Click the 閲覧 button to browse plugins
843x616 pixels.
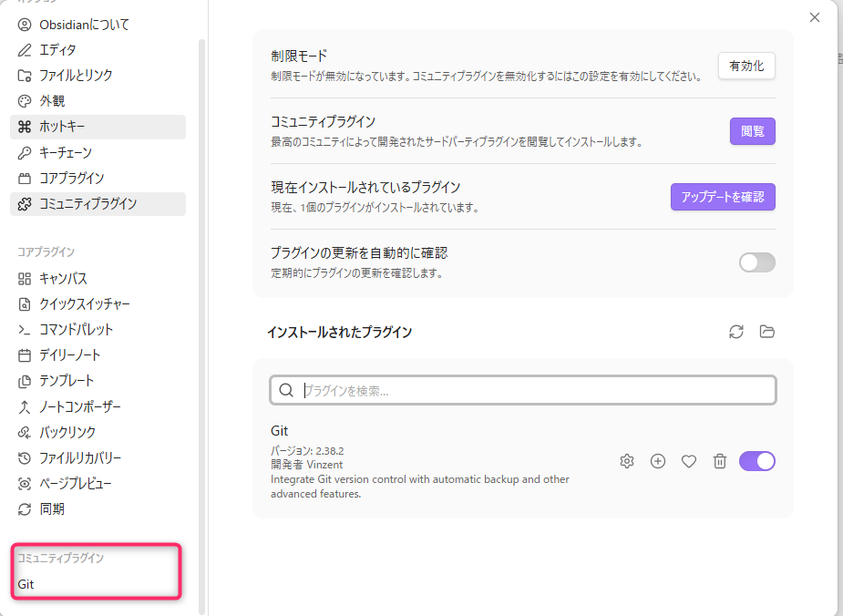(x=752, y=131)
